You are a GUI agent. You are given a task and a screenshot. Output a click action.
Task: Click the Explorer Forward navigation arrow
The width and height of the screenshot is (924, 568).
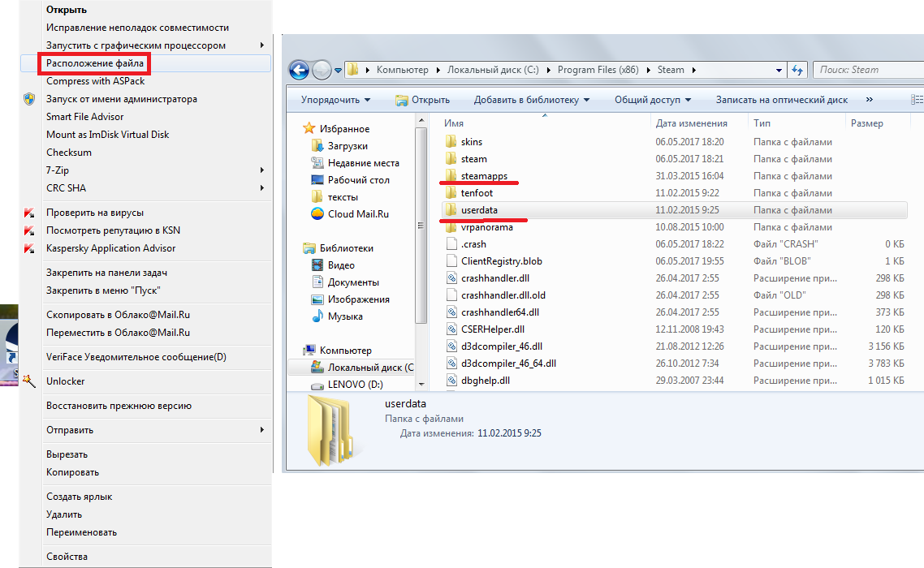click(322, 70)
